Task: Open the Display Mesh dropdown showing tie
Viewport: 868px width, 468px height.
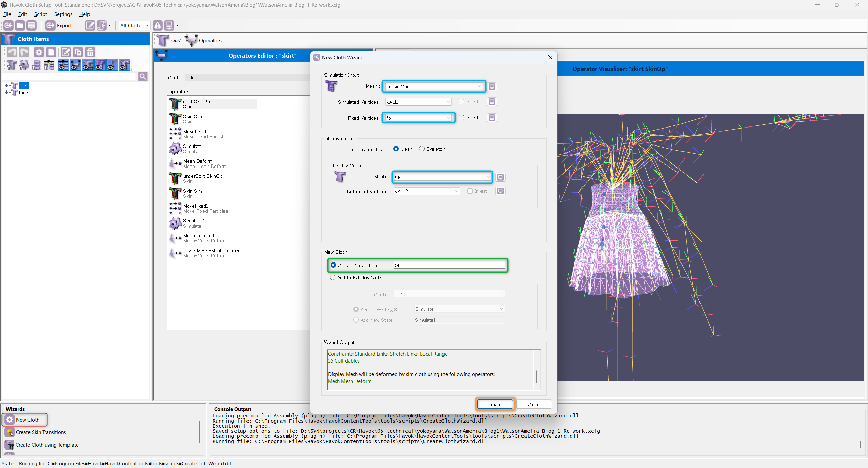Action: 442,177
